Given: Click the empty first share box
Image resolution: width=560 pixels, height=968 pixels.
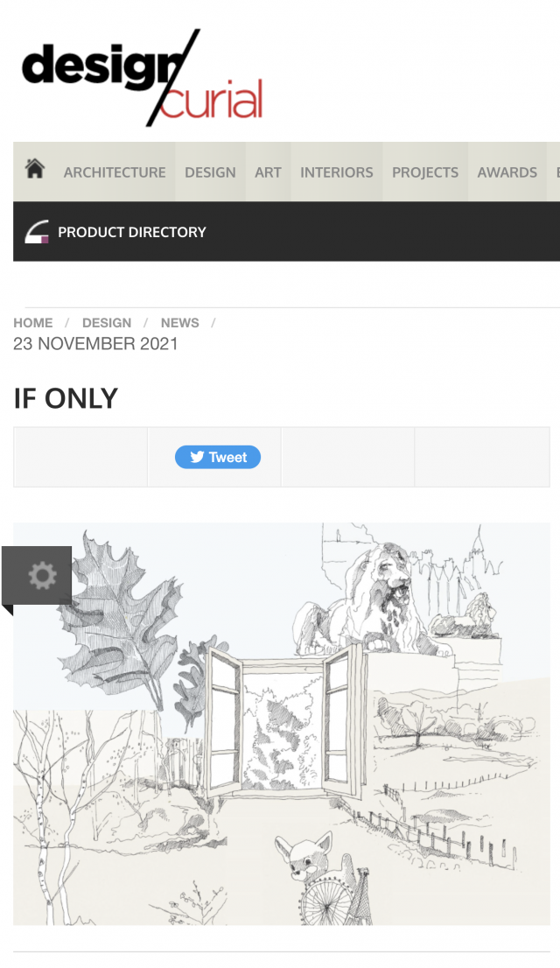Looking at the screenshot, I should tap(80, 457).
